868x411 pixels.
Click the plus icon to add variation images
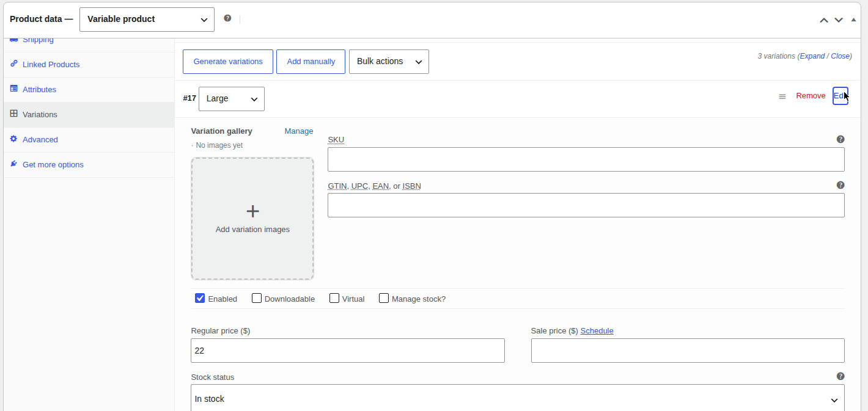[252, 211]
